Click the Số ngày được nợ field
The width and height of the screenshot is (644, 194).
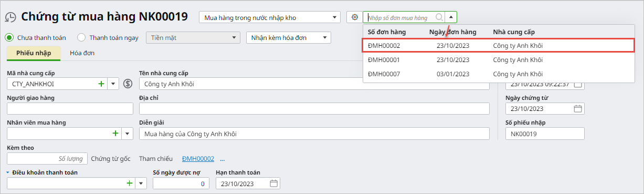tap(181, 183)
